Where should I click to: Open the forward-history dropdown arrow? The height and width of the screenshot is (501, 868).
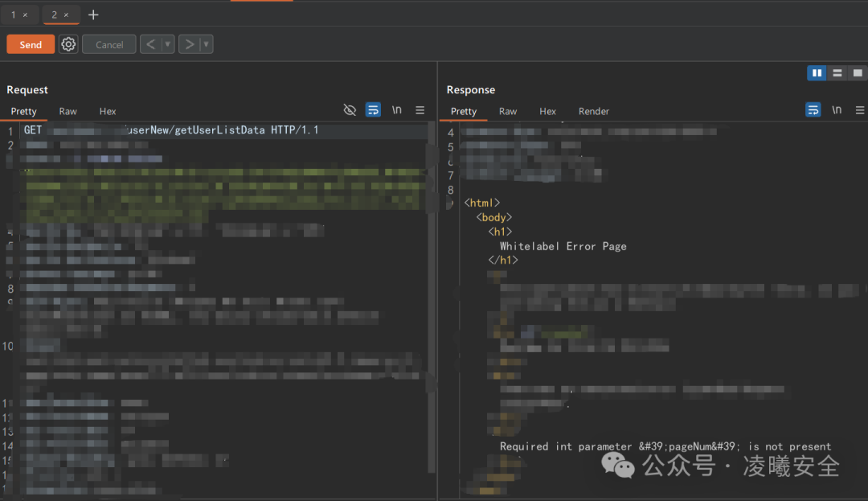click(x=206, y=44)
